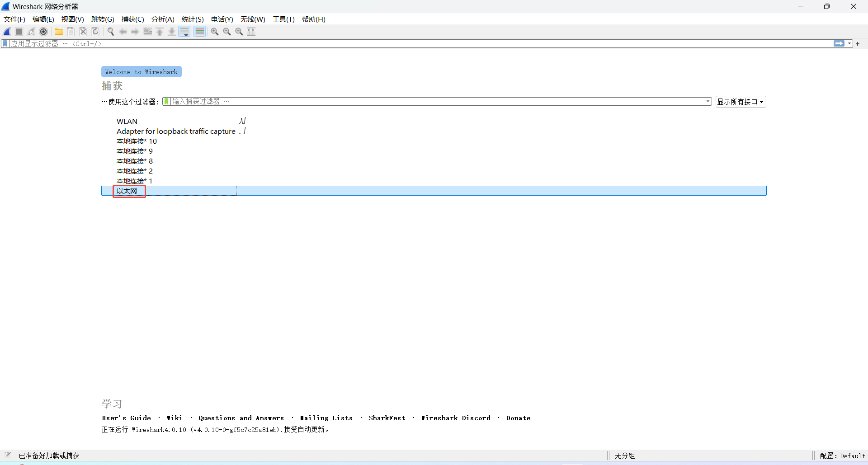
Task: Click the close capture file icon
Action: [x=83, y=32]
